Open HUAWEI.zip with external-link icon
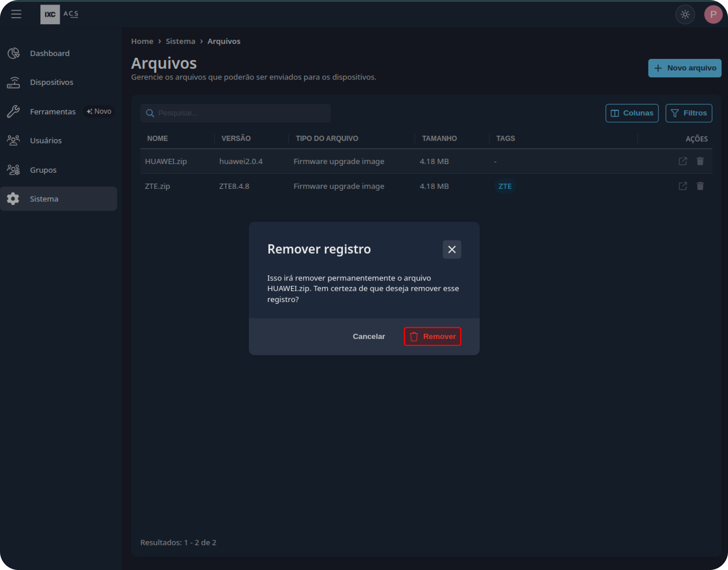The height and width of the screenshot is (570, 728). pos(683,161)
